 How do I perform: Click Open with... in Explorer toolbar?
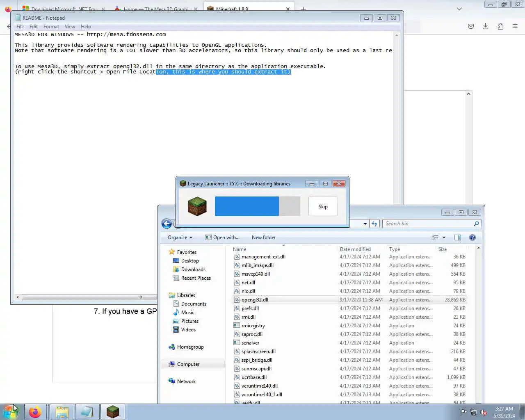(x=222, y=237)
